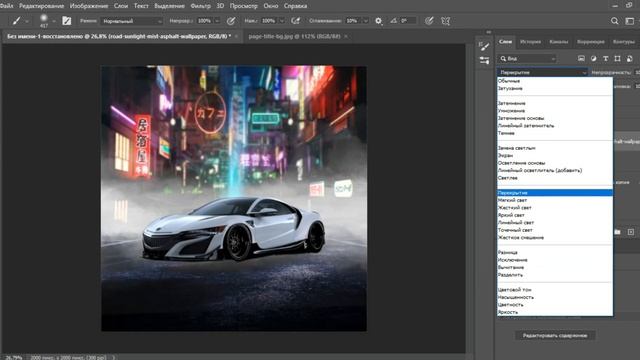The height and width of the screenshot is (360, 640).
Task: Switch to page-title-bg.jpg document tab
Action: 294,36
